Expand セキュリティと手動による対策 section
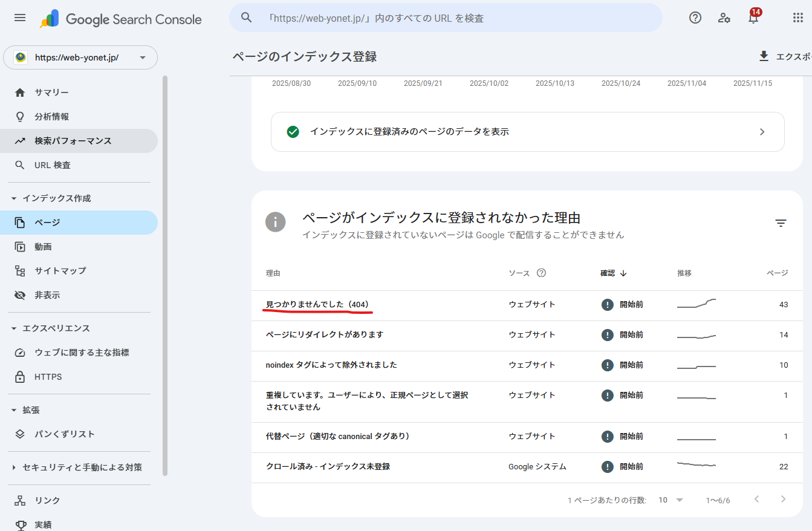 tap(14, 467)
